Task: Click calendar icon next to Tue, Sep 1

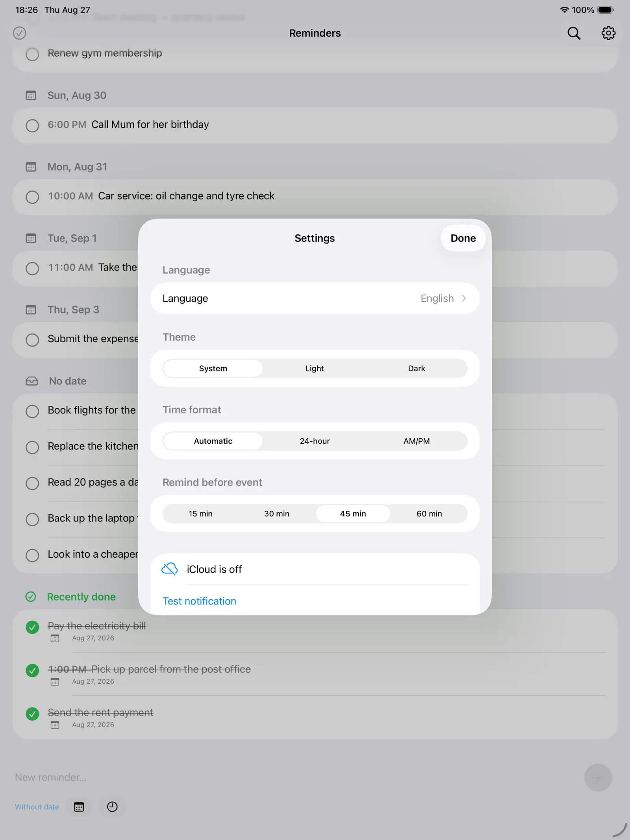Action: [31, 238]
